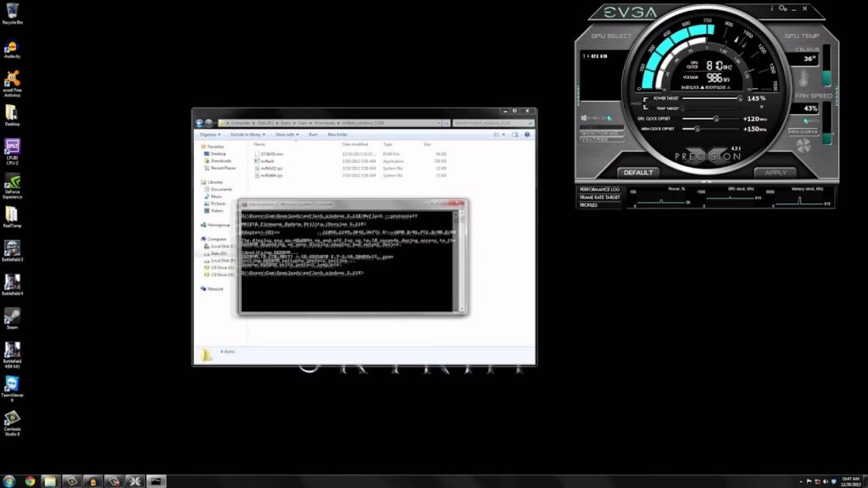Viewport: 868px width, 488px height.
Task: Click the EVGA Precision info icon
Action: coord(771,8)
